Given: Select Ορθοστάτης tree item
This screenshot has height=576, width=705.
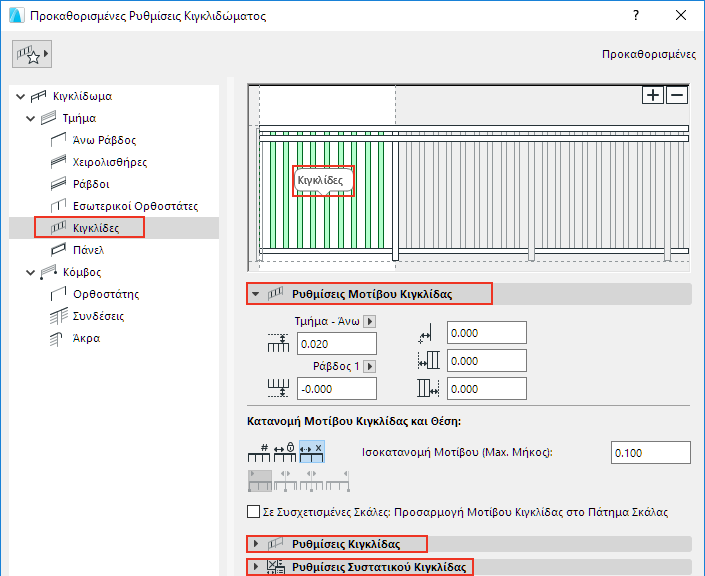Looking at the screenshot, I should tap(106, 294).
